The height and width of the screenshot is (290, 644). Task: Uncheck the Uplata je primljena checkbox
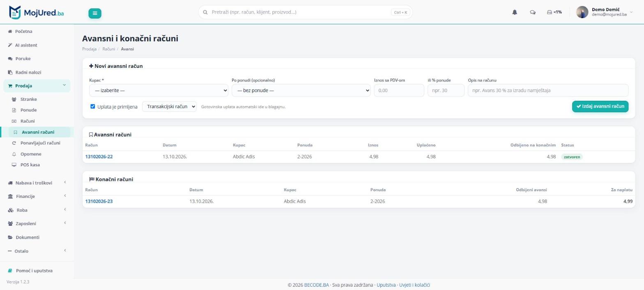click(92, 107)
